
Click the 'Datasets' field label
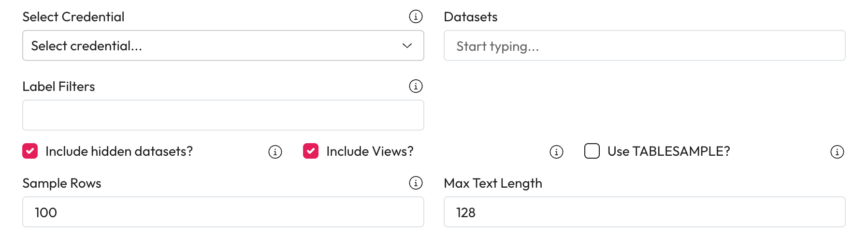coord(470,17)
